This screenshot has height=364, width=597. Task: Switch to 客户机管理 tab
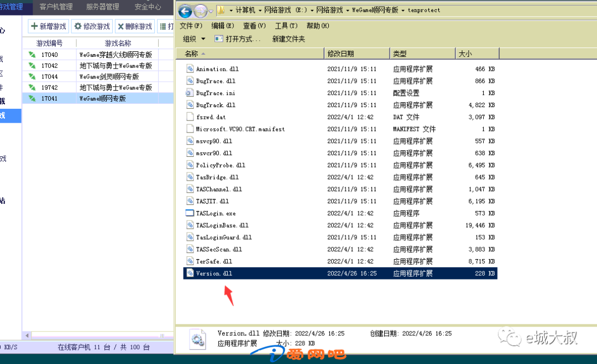coord(56,7)
